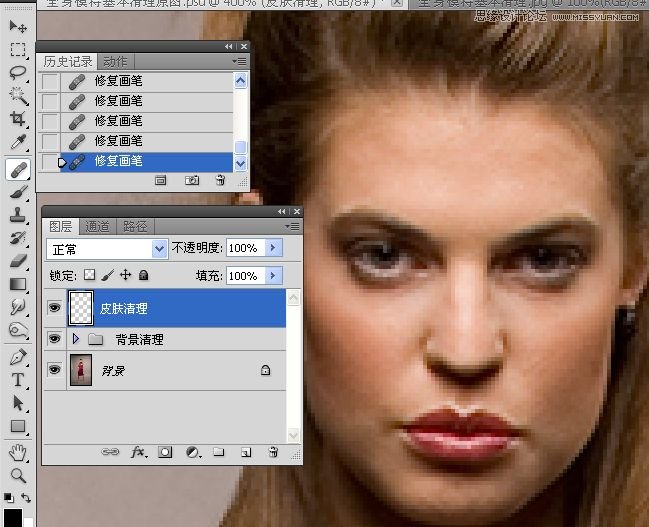Select the Crop tool
The height and width of the screenshot is (527, 649).
[18, 120]
